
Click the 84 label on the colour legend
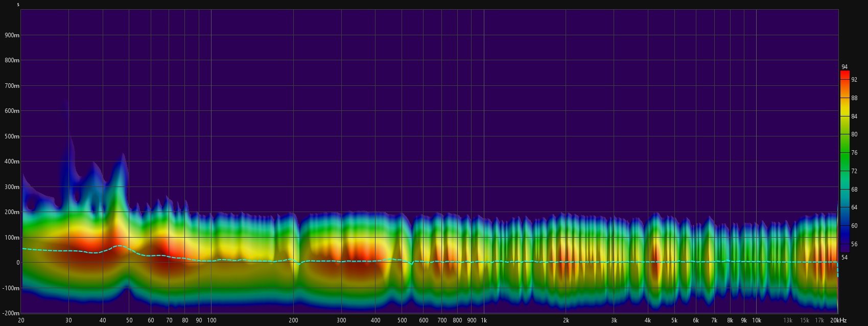click(854, 117)
